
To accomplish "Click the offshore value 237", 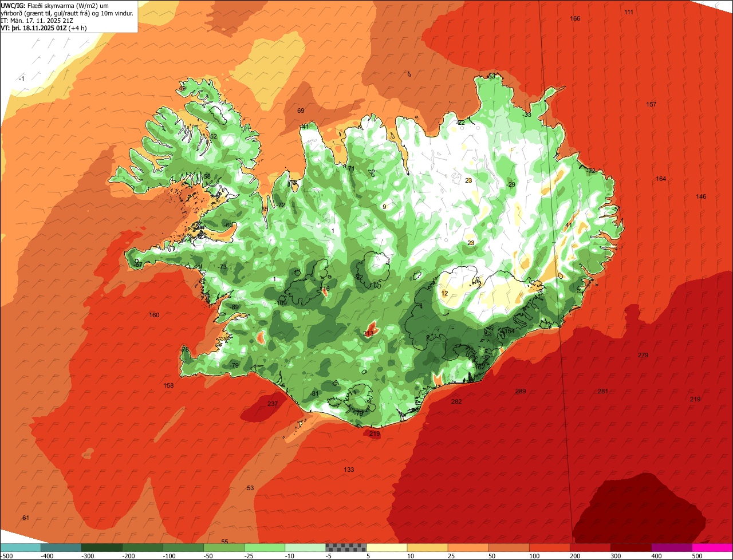I will [x=273, y=404].
